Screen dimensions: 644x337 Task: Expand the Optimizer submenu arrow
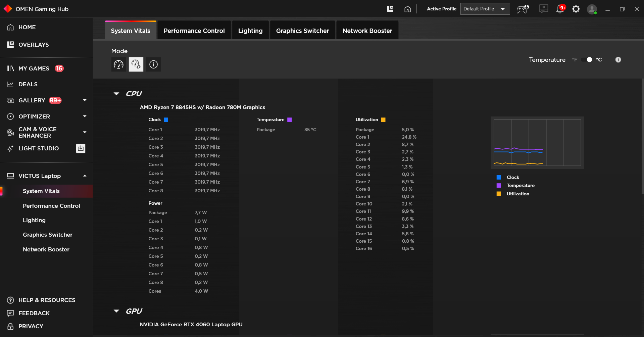85,116
